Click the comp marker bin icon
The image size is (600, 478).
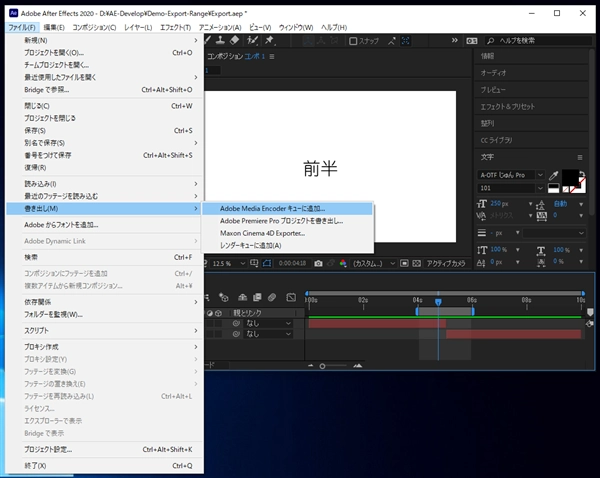click(590, 312)
